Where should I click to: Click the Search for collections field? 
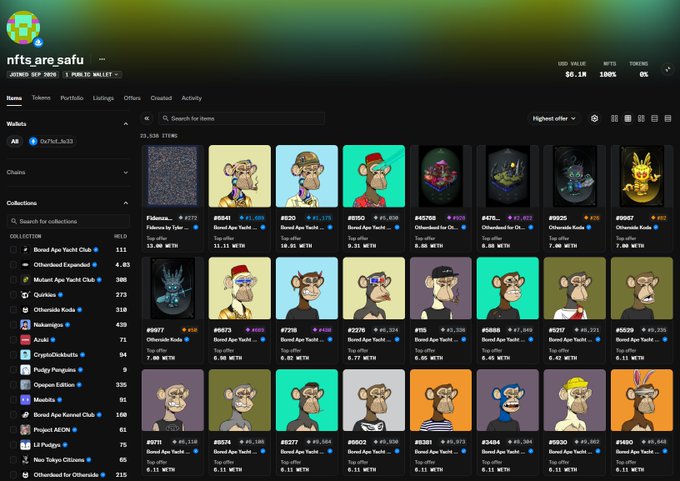point(69,221)
